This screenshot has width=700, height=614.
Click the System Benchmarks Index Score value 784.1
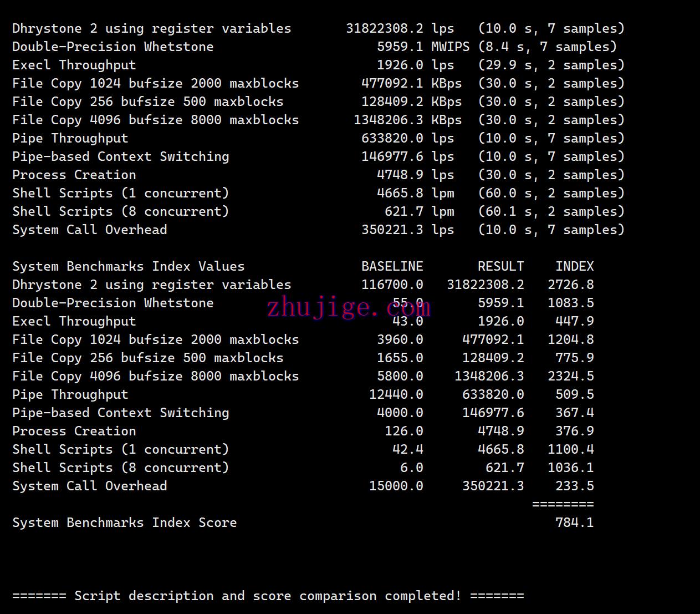(x=574, y=522)
